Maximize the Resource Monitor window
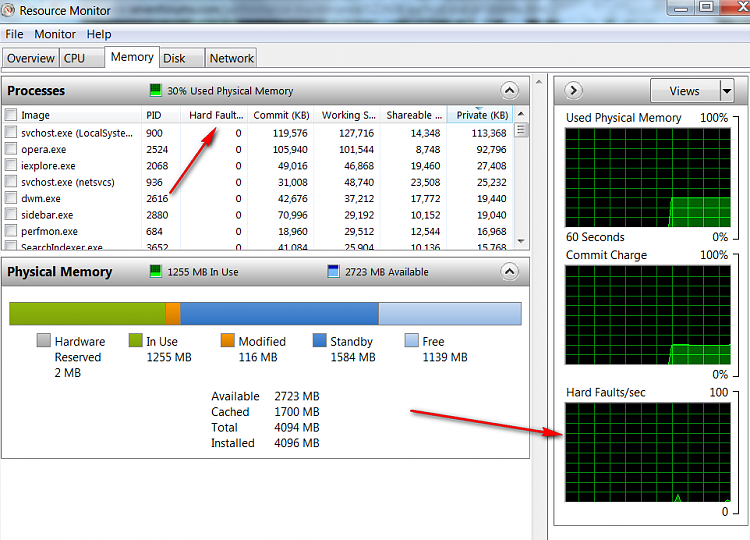 (706, 7)
